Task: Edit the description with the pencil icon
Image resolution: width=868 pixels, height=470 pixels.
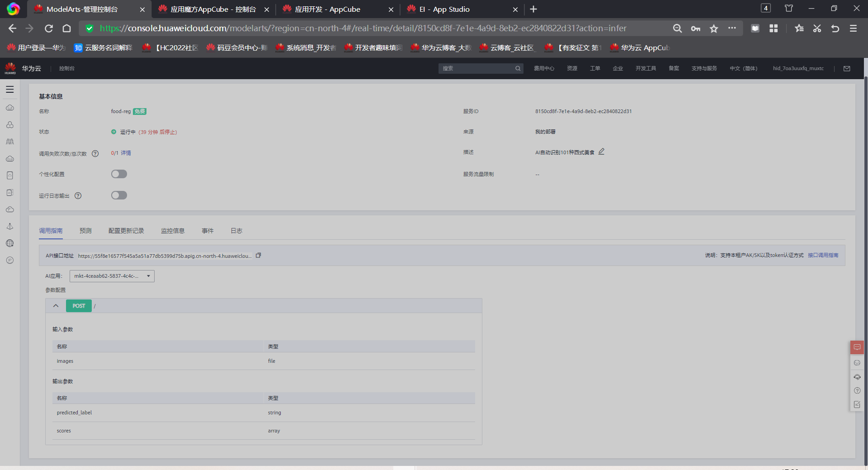Action: (601, 152)
